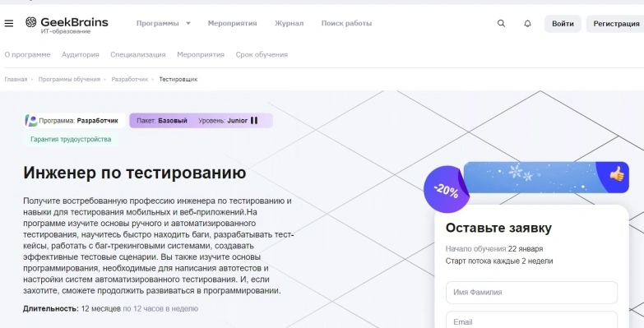Screen dimensions: 644x328
Task: Click the Оставьте заявку heading
Action: (498, 228)
